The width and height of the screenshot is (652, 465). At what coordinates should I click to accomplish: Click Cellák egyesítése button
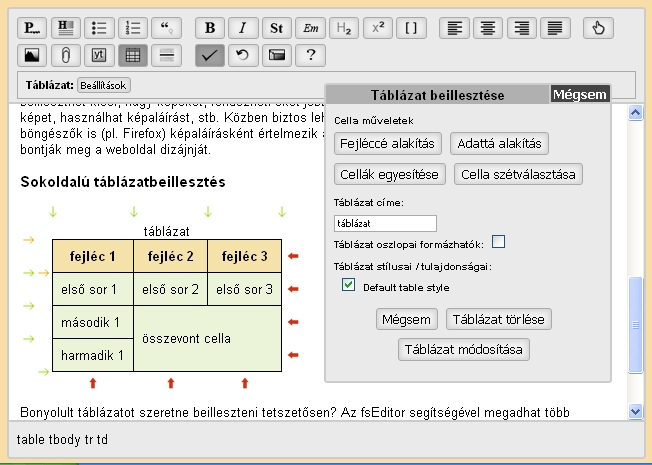pyautogui.click(x=390, y=174)
